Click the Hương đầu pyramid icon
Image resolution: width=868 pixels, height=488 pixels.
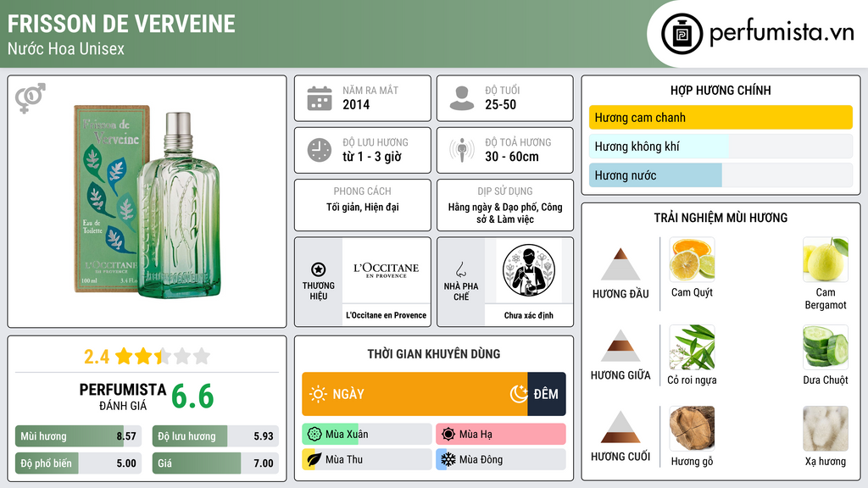click(x=620, y=264)
